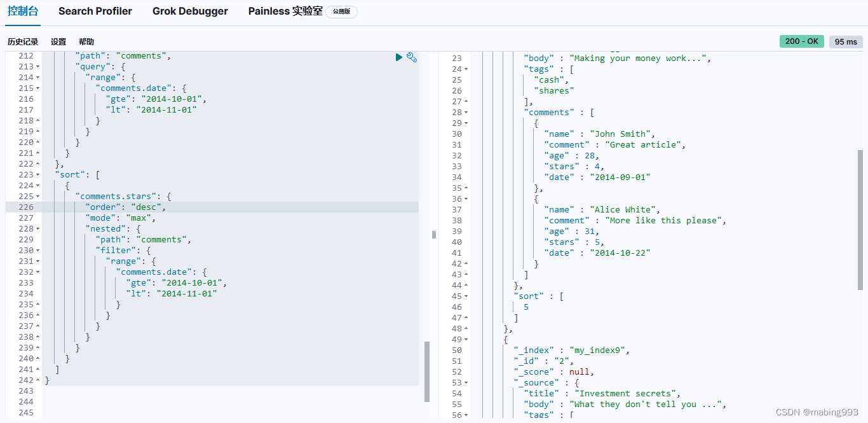Click the 帮助 help button

[86, 42]
